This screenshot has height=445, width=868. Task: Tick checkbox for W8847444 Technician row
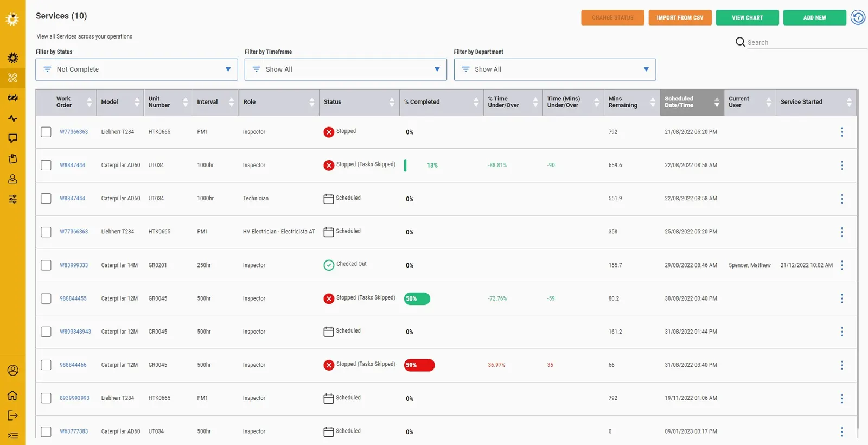[46, 199]
